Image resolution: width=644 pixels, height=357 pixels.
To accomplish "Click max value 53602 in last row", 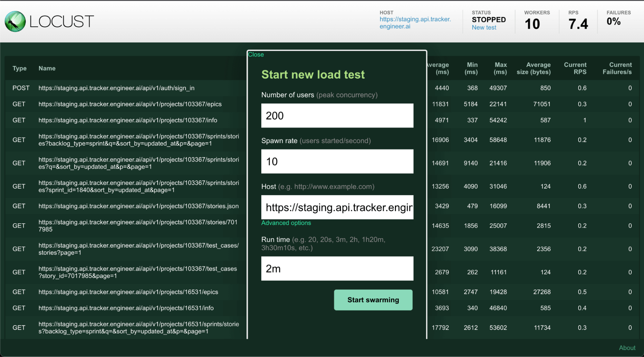I will [498, 328].
